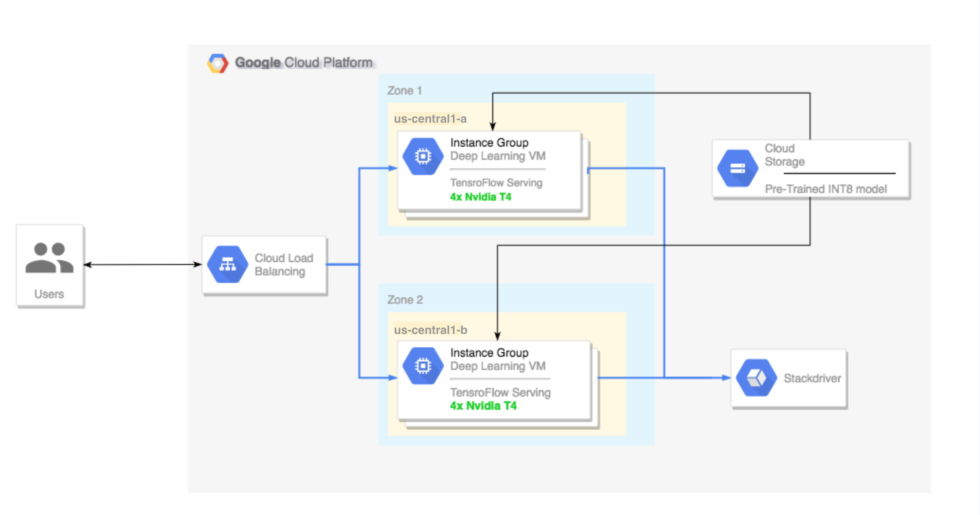Click the Compute Engine icon in us-central1-a

click(423, 156)
